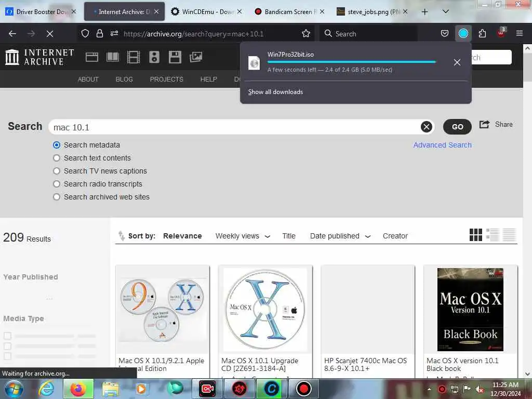Click the Firefox Search box

coord(368,34)
